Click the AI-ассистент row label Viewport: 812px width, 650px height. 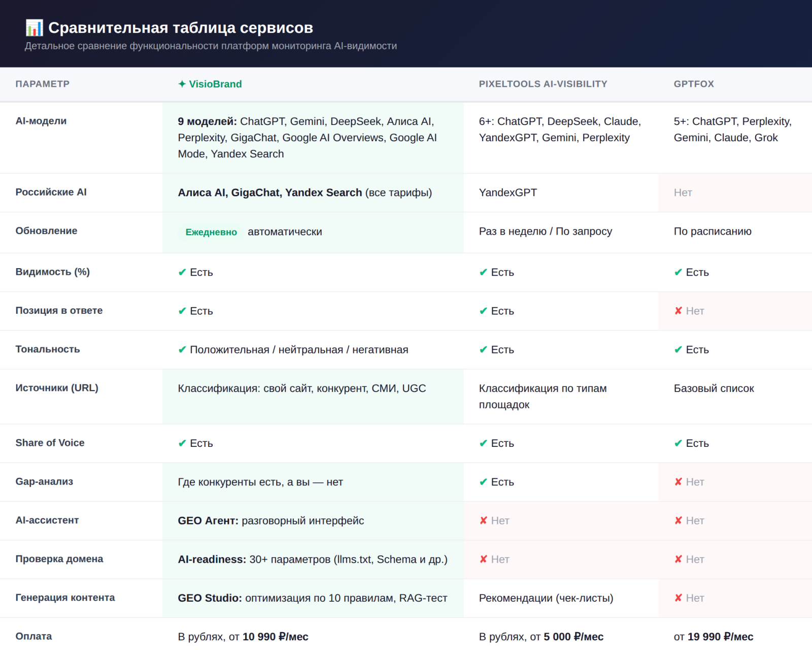coord(47,520)
